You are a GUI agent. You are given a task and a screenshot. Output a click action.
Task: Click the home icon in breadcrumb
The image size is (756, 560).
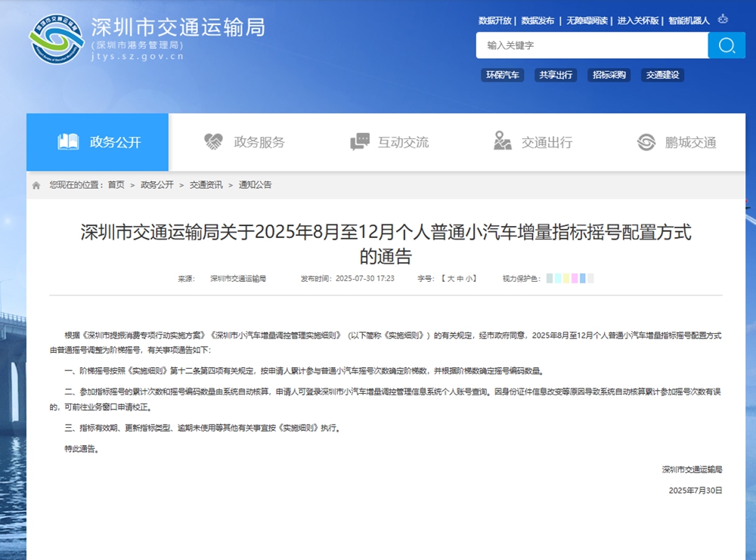point(36,185)
